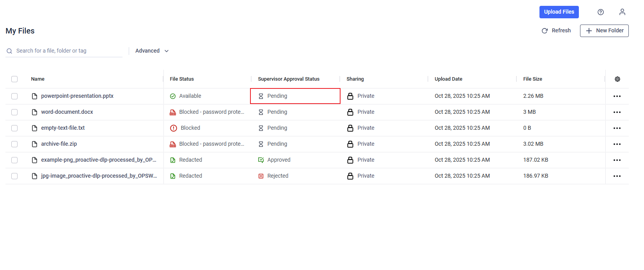
Task: Click the lock icon for word-document.docx
Action: pos(350,112)
